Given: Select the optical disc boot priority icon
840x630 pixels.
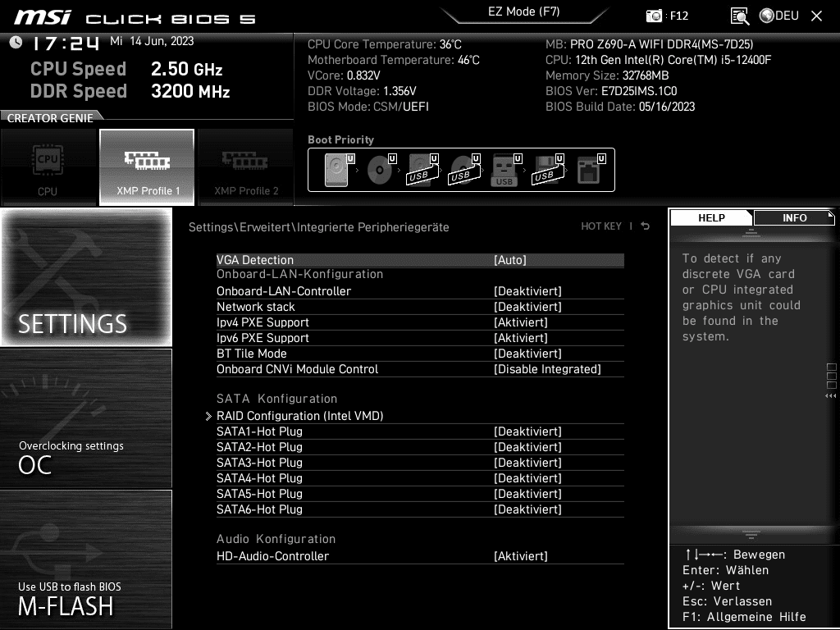Looking at the screenshot, I should coord(381,170).
